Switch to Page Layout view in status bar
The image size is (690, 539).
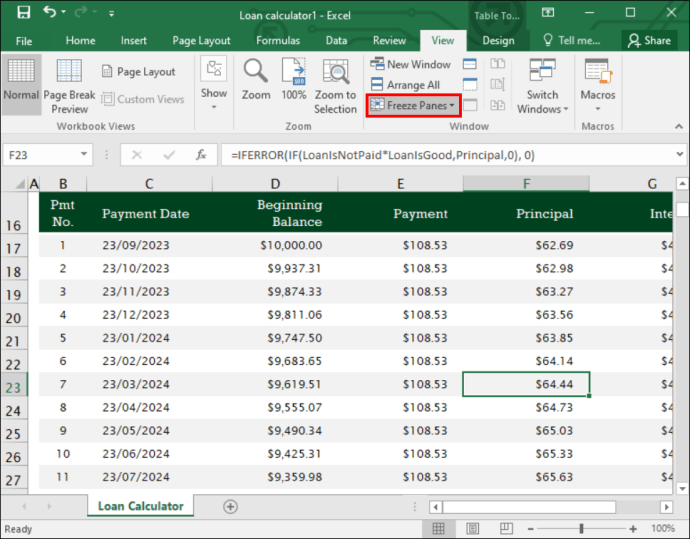tap(472, 528)
